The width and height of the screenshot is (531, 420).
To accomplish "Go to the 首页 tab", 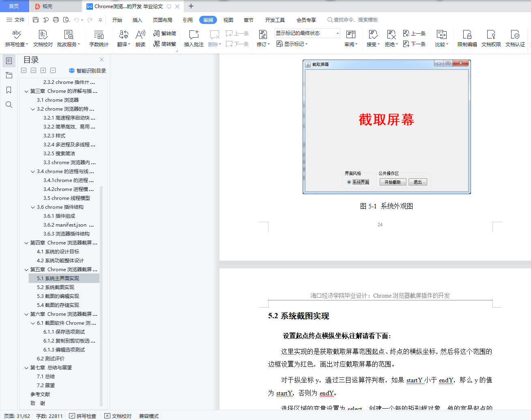I will click(14, 6).
